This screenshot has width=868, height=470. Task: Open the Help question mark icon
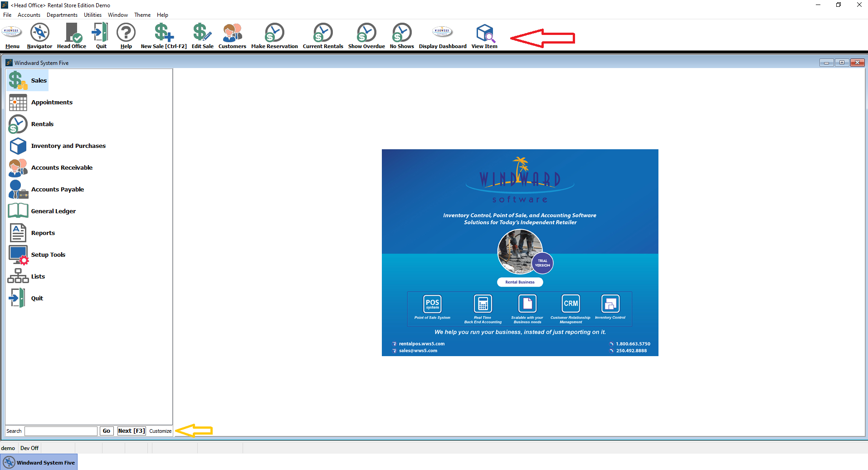[126, 36]
